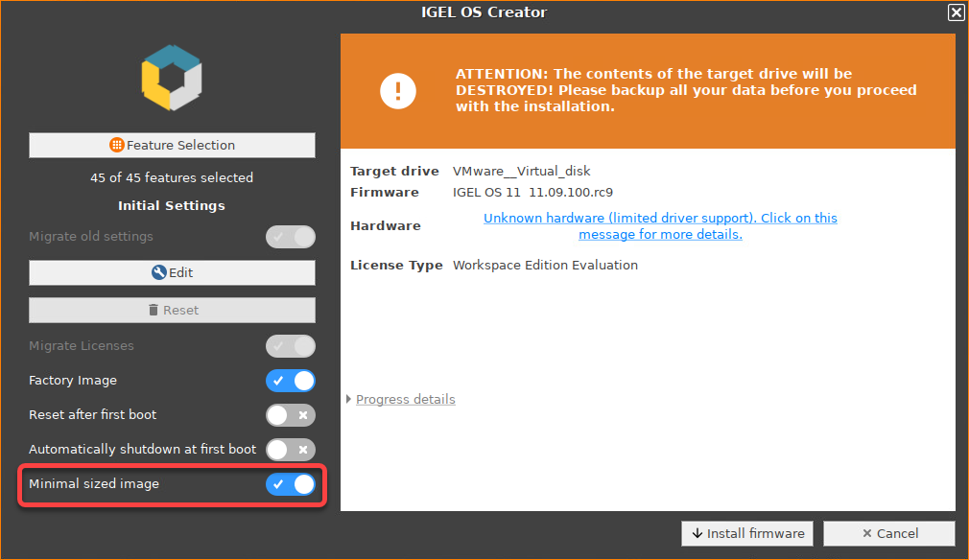Click the down-arrow icon on Install firmware
Image resolution: width=969 pixels, height=560 pixels.
click(x=697, y=534)
